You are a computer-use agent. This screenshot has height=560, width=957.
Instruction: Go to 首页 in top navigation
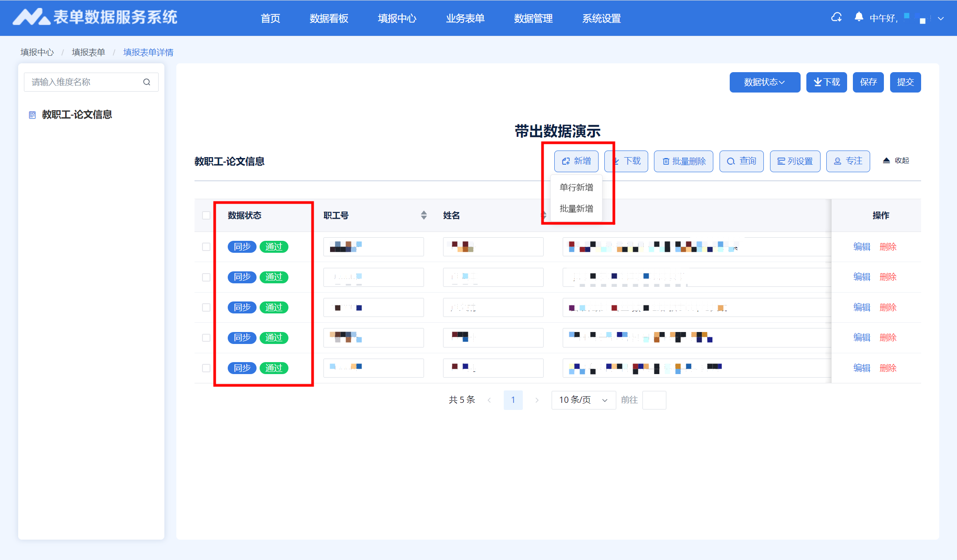point(270,19)
